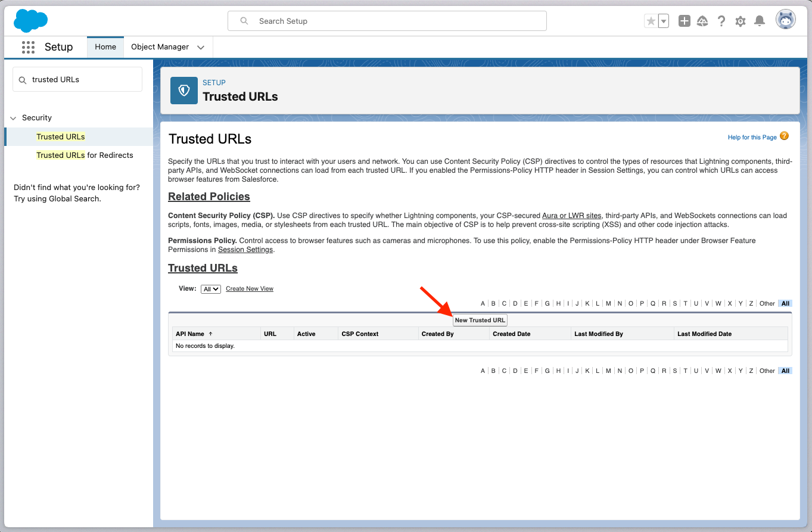Image resolution: width=812 pixels, height=532 pixels.
Task: Focus the Search Setup field
Action: (387, 21)
